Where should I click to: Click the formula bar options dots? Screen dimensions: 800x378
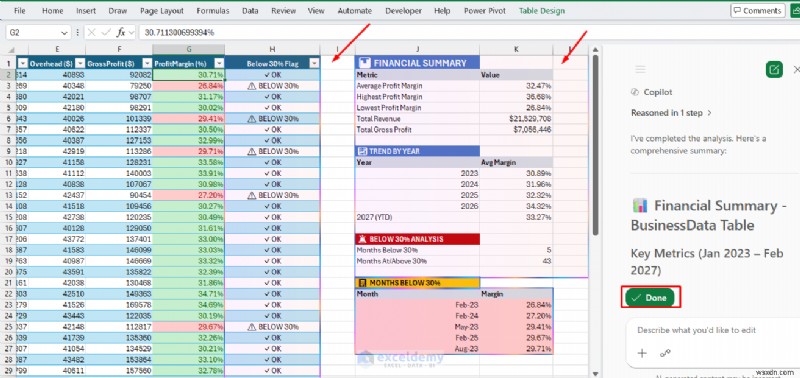pyautogui.click(x=78, y=32)
